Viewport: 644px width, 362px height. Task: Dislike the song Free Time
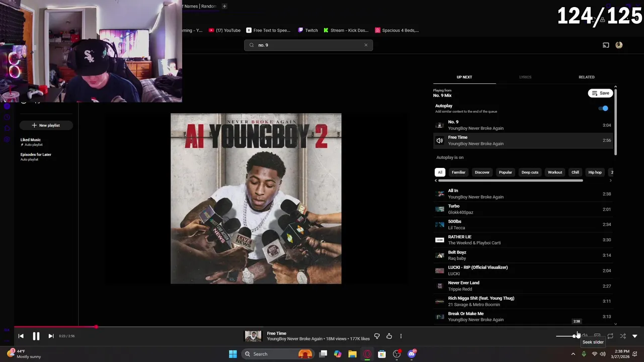click(x=377, y=336)
